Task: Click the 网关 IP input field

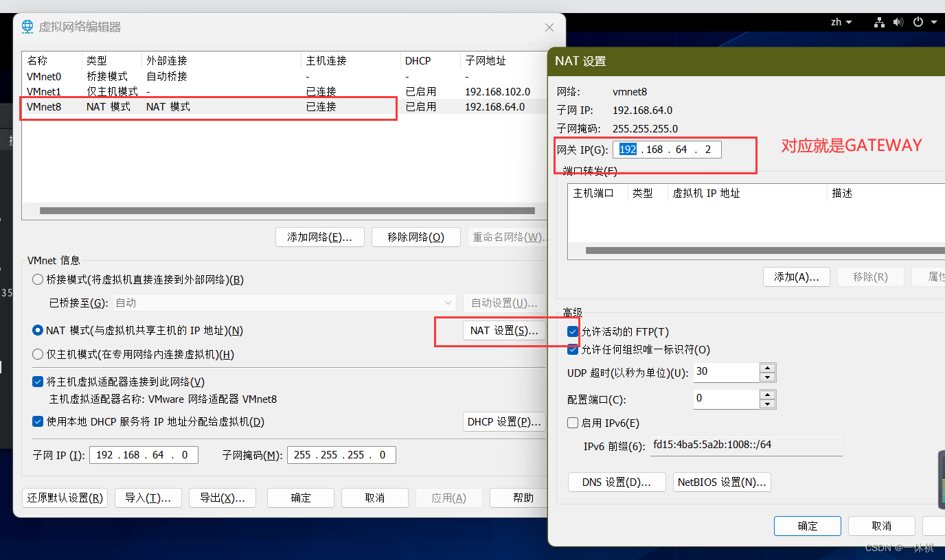Action: tap(667, 149)
